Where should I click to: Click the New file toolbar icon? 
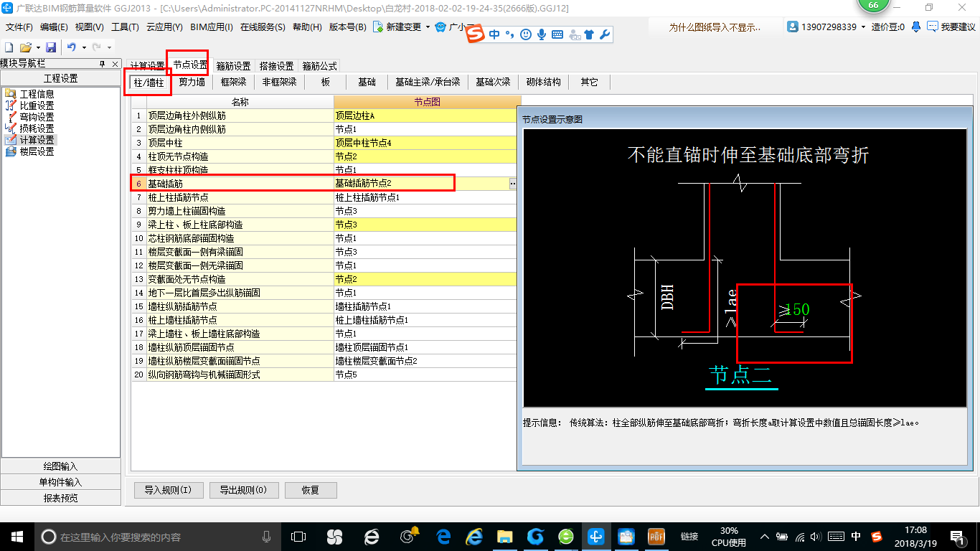9,47
